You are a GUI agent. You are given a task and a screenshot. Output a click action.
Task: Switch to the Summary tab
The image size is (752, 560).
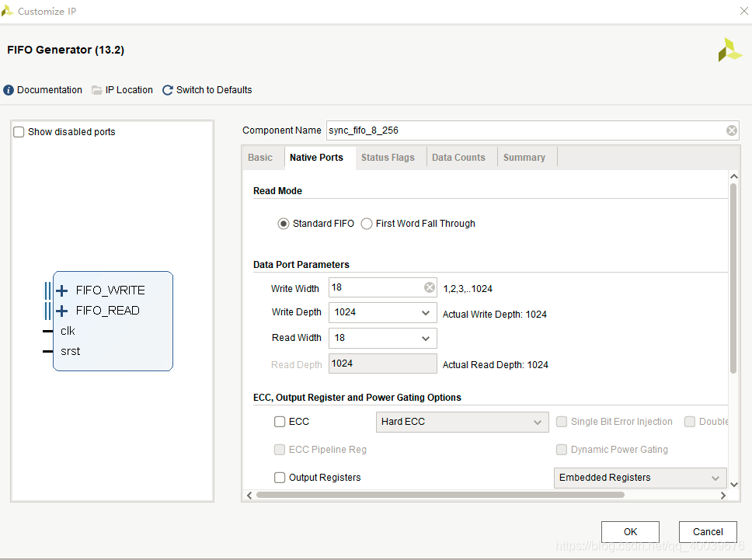[x=524, y=158]
